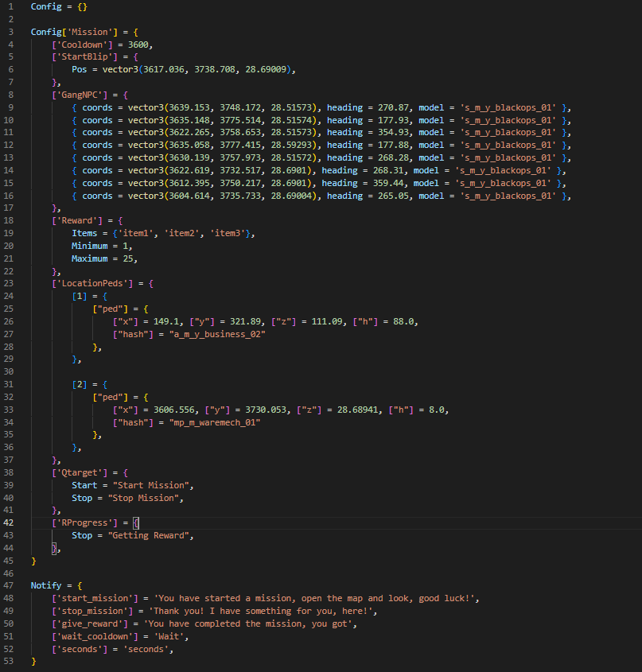Image resolution: width=642 pixels, height=672 pixels.
Task: Click line number 42 in the gutter
Action: [x=10, y=522]
